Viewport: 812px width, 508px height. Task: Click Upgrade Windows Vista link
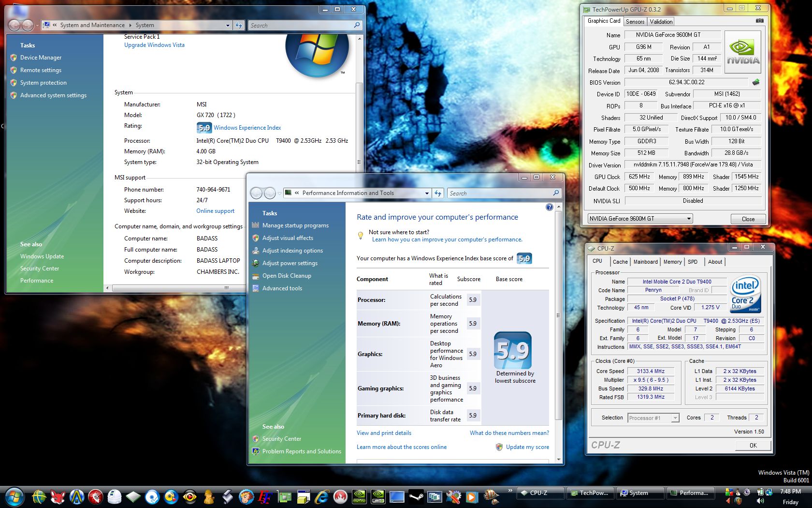tap(154, 45)
